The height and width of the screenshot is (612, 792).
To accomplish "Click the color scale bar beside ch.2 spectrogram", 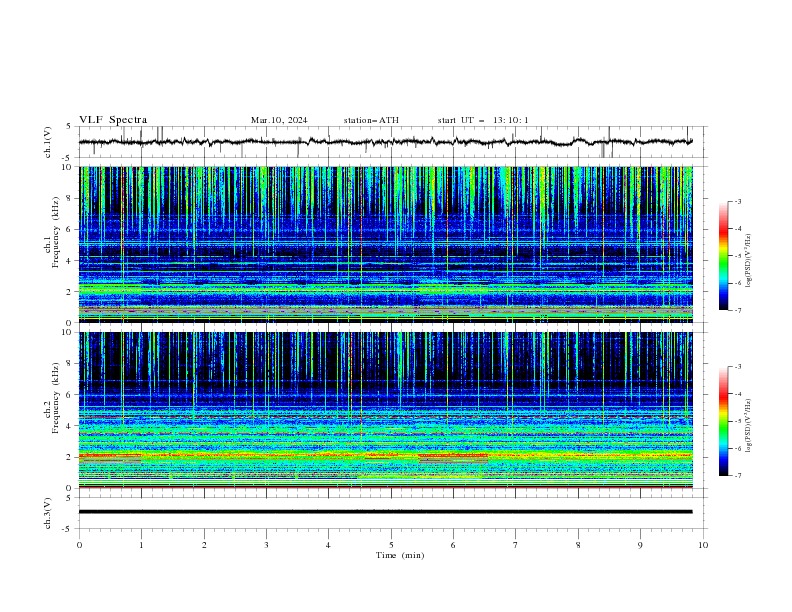I will (724, 421).
